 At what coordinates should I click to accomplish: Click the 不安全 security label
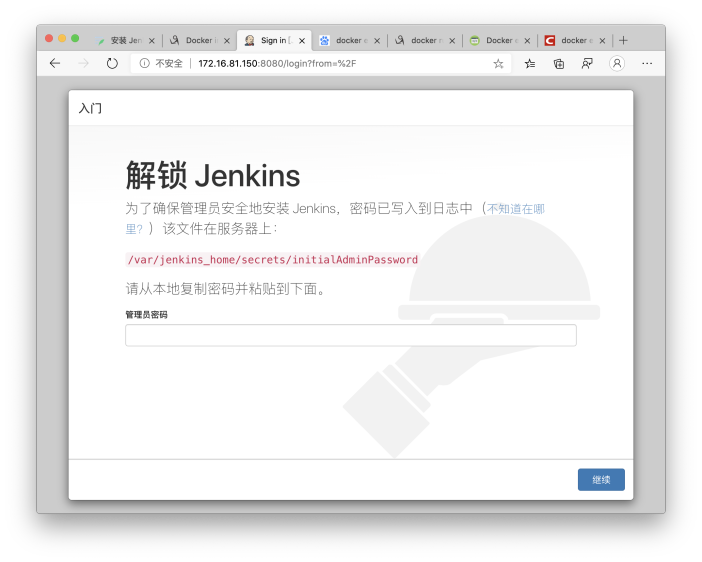(169, 64)
